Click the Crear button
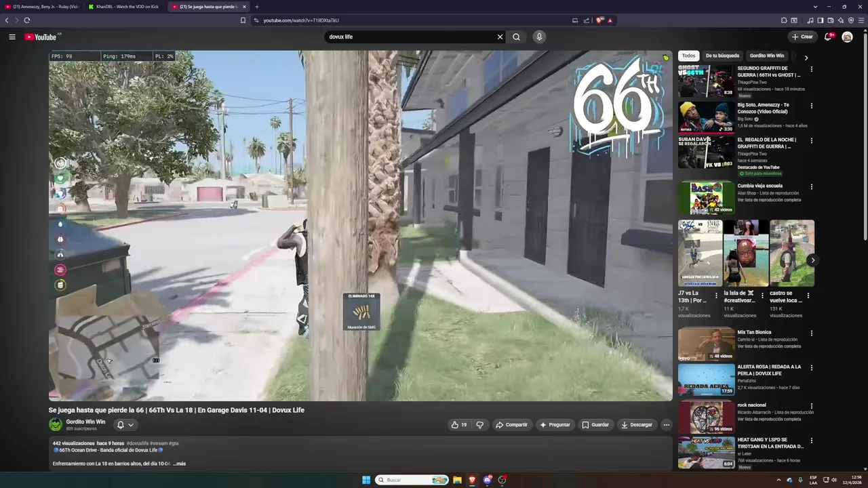The width and height of the screenshot is (868, 488). point(802,37)
